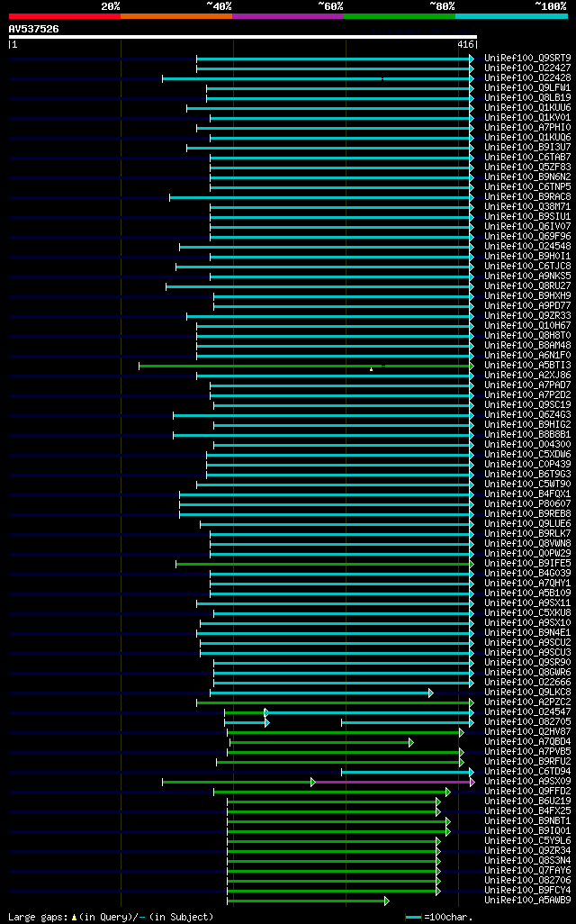
Task: Open hit UniRef100_O22427
Action: (527, 68)
